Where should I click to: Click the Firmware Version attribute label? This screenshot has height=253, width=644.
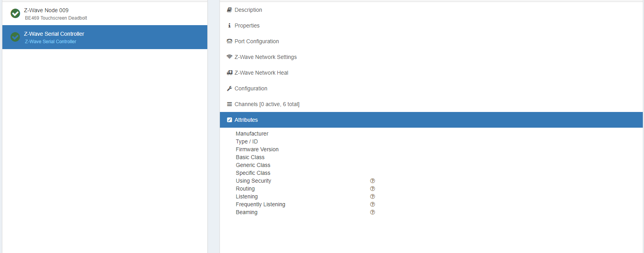(x=257, y=149)
